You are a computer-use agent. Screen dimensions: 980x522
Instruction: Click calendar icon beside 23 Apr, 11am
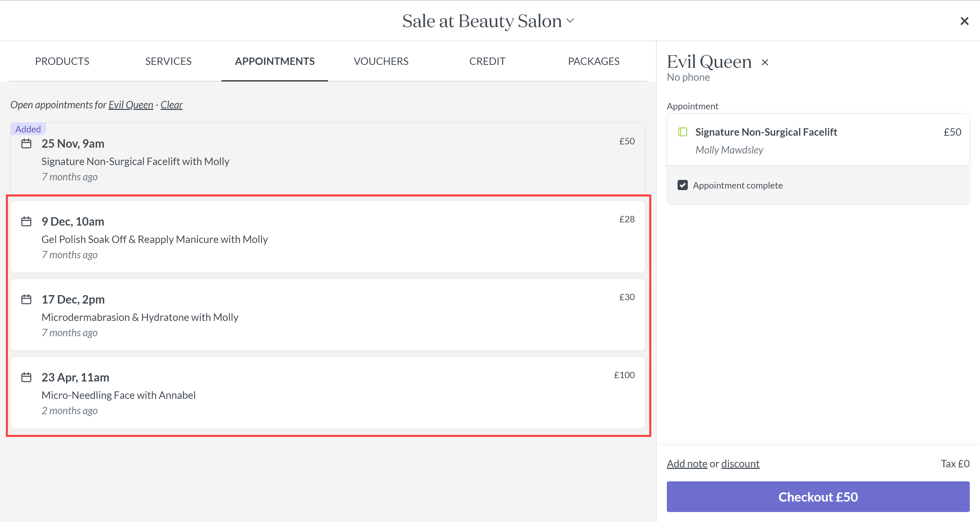point(26,377)
